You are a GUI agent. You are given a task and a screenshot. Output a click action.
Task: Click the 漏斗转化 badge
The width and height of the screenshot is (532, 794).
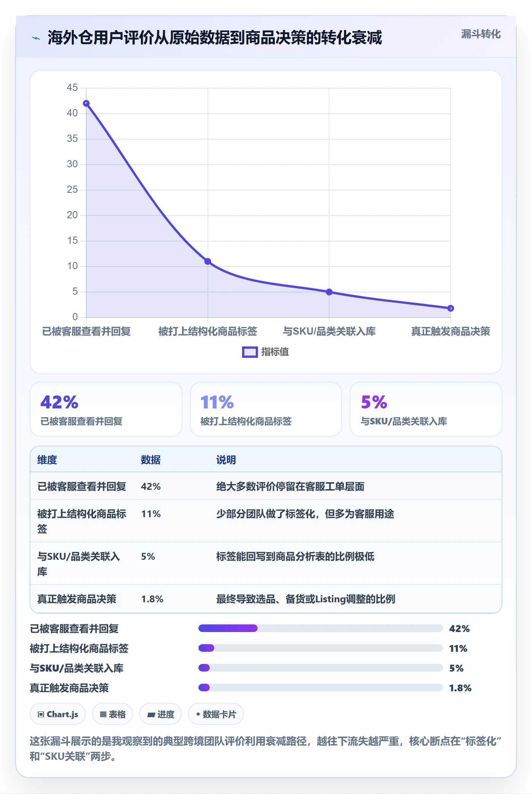pos(481,34)
